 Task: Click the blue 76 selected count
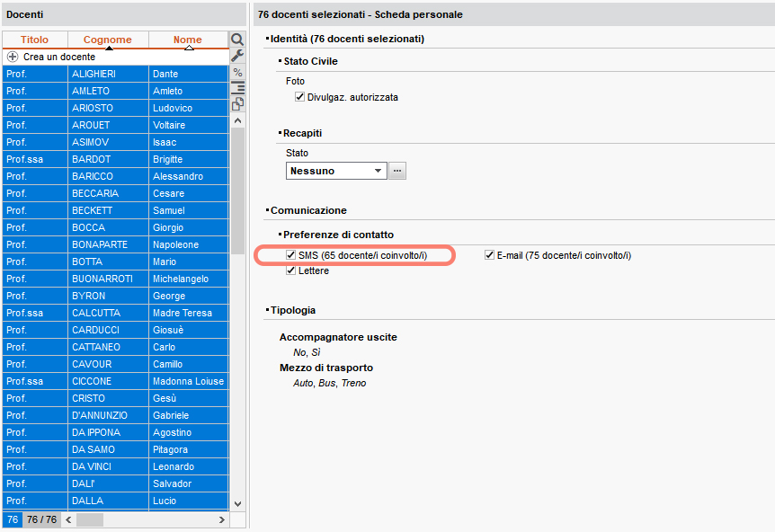pyautogui.click(x=13, y=519)
